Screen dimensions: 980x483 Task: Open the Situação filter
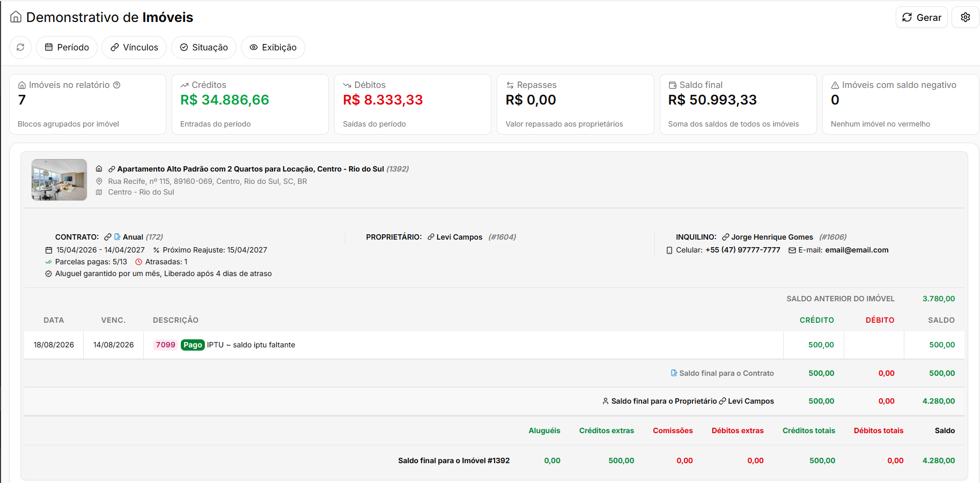tap(204, 47)
